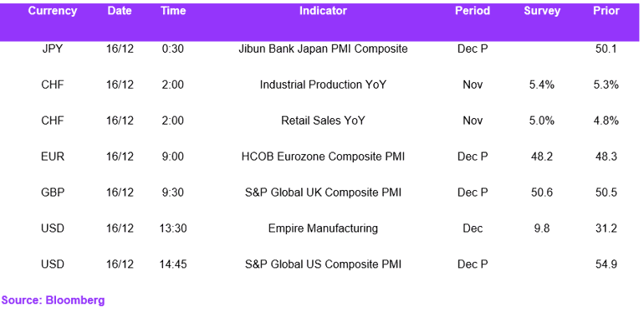This screenshot has width=644, height=313.
Task: Select the Prior column header
Action: coord(606,11)
